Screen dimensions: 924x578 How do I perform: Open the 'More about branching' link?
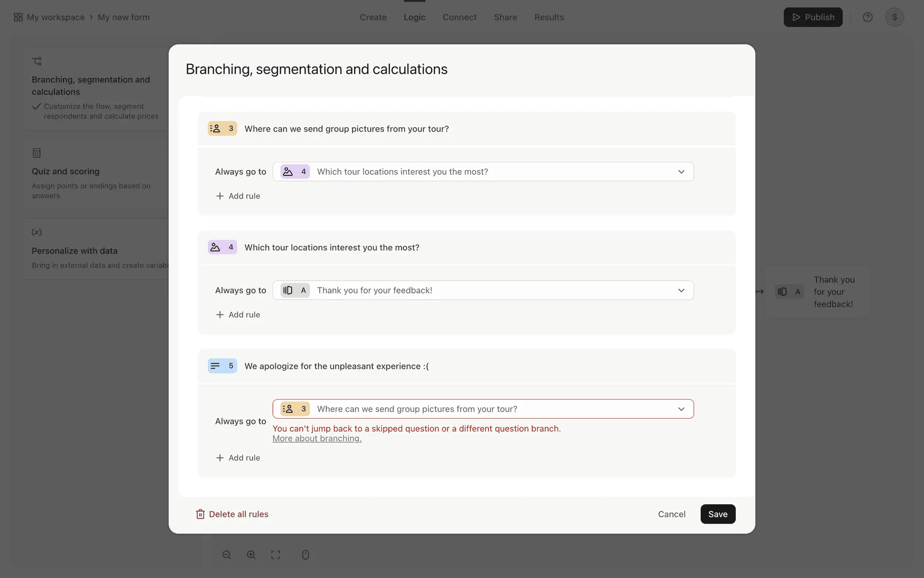pyautogui.click(x=317, y=439)
